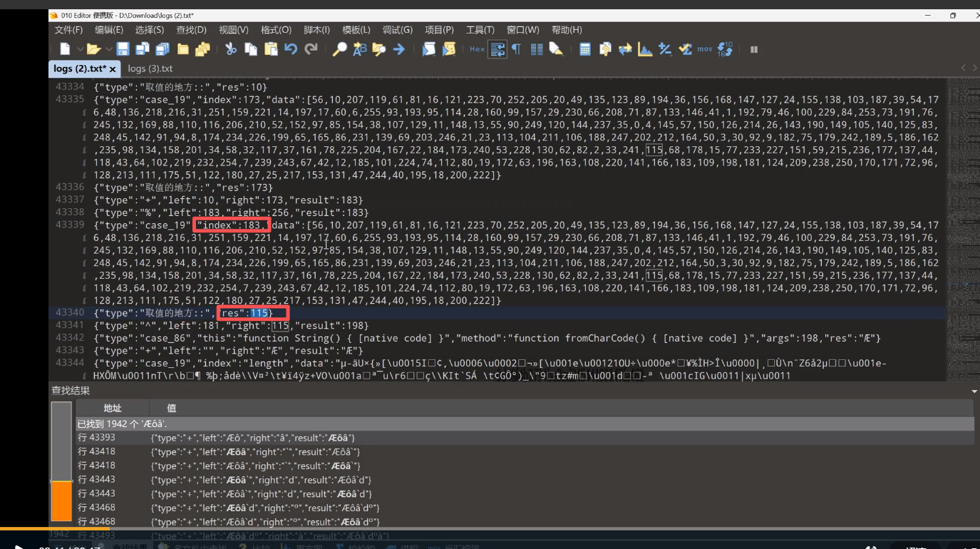This screenshot has height=549, width=980.
Task: Click the Paste clipboard icon
Action: pyautogui.click(x=271, y=49)
